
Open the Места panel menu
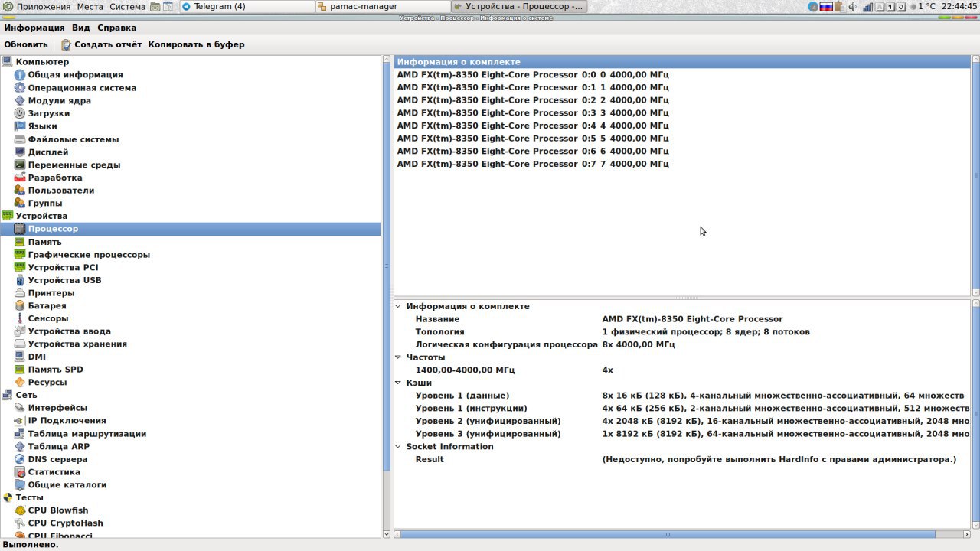(x=90, y=6)
